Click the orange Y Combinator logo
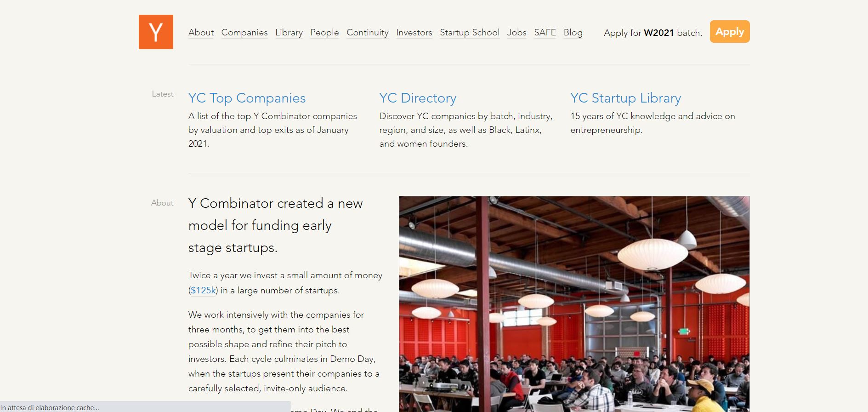The image size is (868, 412). point(156,32)
